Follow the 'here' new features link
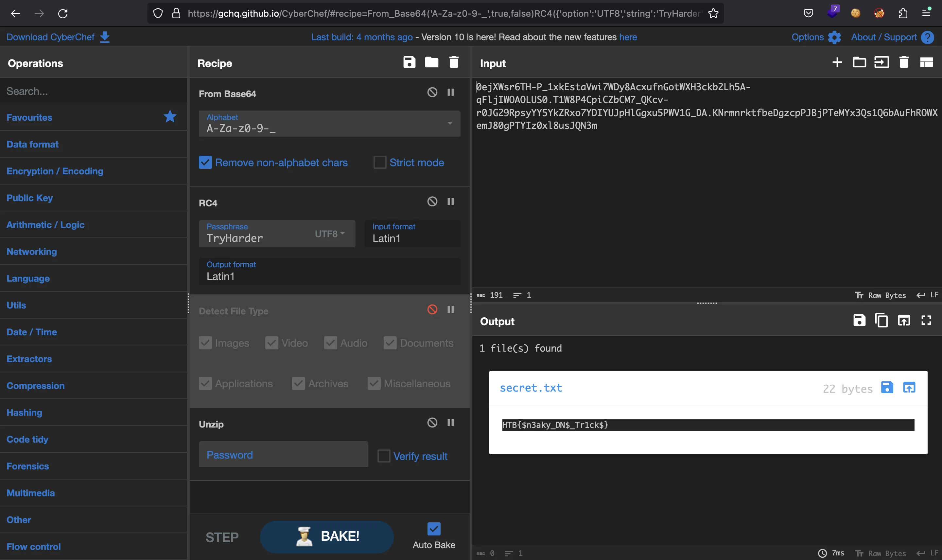942x560 pixels. 628,37
